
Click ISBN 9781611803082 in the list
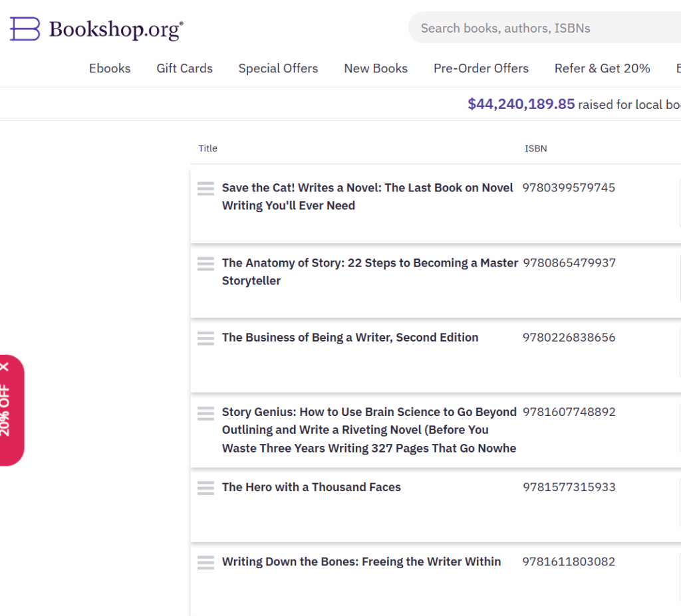[569, 562]
